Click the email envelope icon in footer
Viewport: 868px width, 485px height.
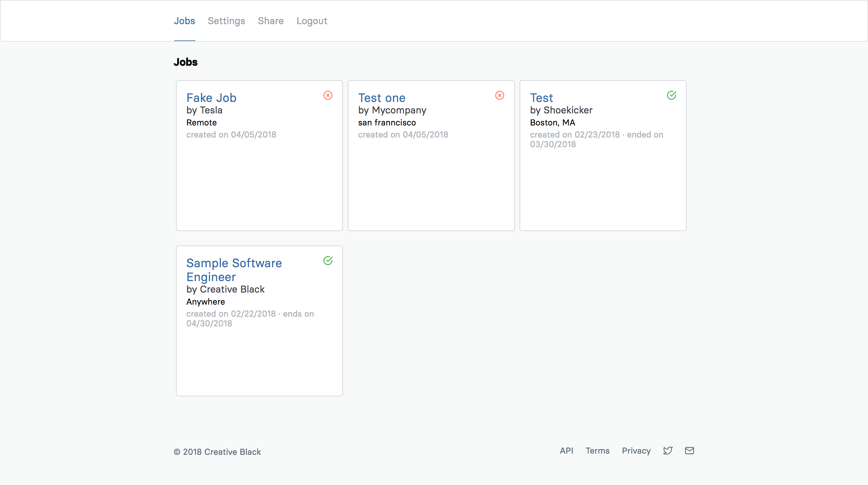click(x=689, y=451)
